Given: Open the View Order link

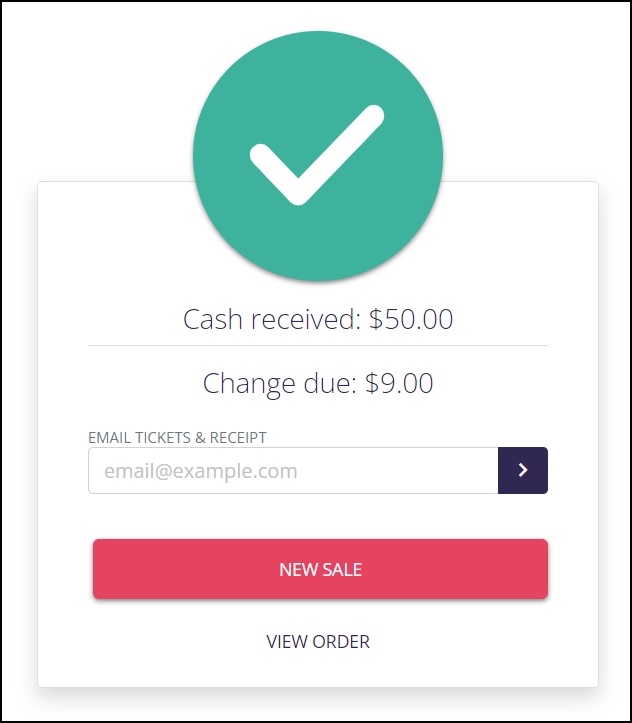Looking at the screenshot, I should coord(318,641).
